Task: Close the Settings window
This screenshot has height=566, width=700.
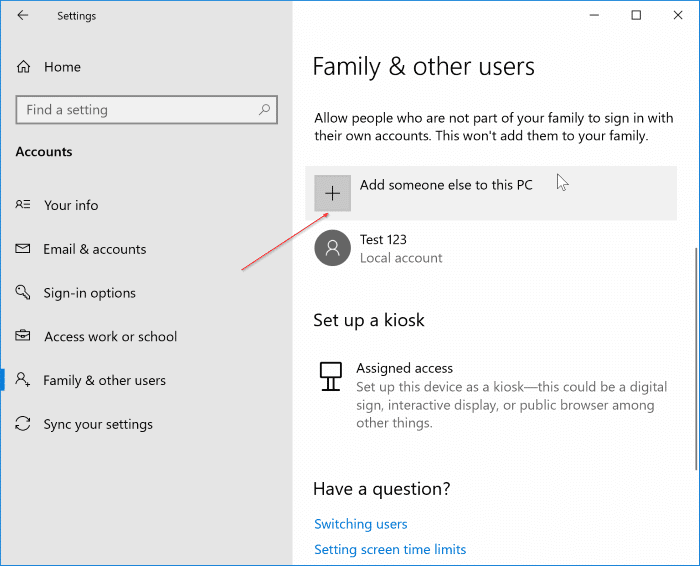Action: click(678, 15)
